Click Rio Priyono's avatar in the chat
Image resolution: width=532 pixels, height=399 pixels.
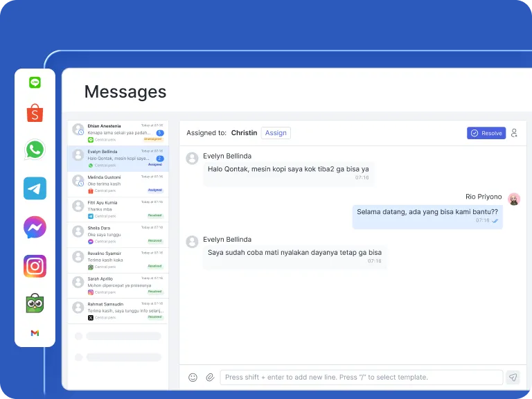(514, 199)
